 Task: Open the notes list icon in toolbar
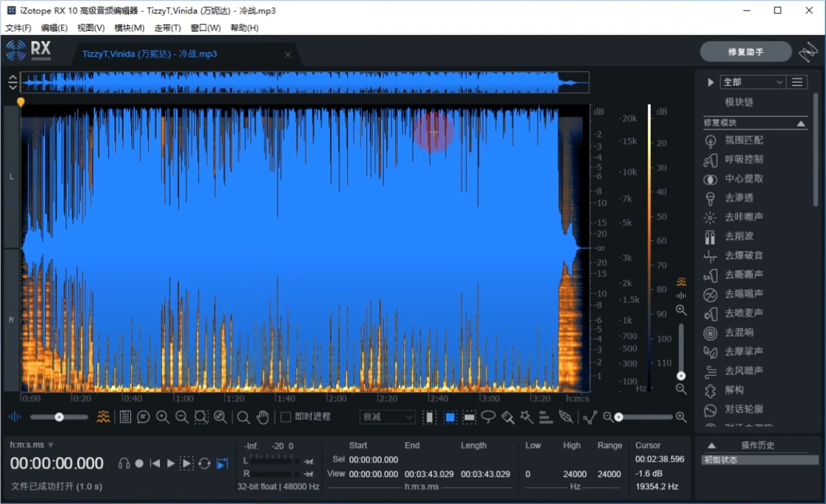[124, 417]
